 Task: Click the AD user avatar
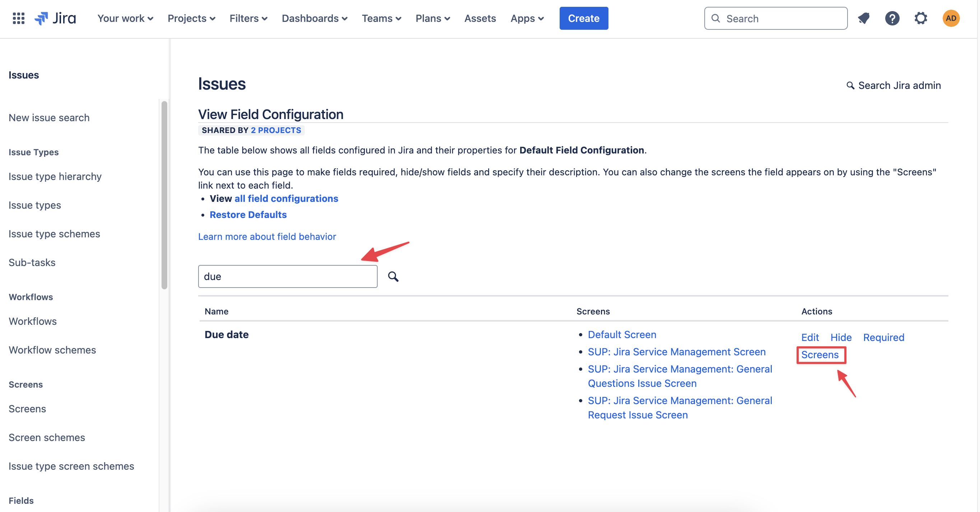pyautogui.click(x=951, y=18)
